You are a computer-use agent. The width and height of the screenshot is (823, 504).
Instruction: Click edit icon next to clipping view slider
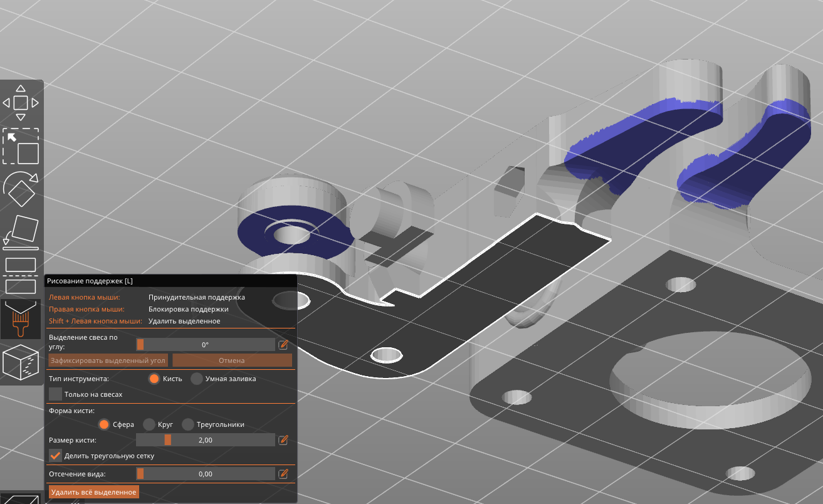(283, 474)
